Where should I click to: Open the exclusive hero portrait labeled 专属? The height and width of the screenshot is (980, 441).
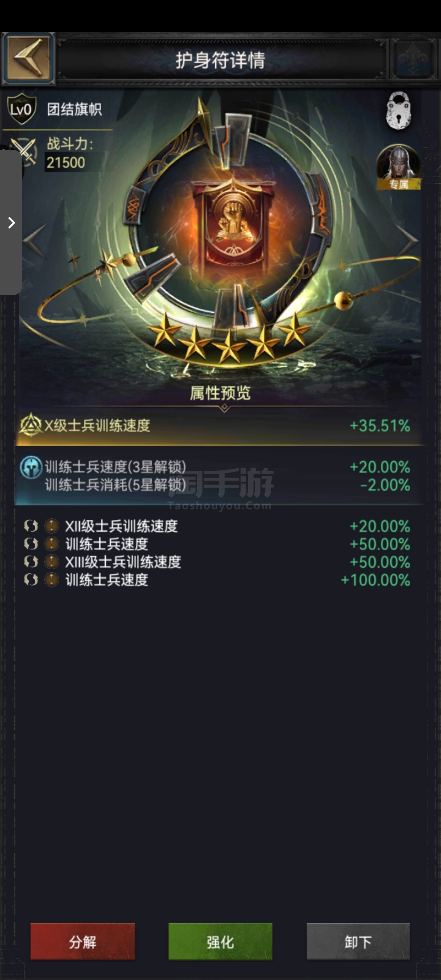coord(399,167)
